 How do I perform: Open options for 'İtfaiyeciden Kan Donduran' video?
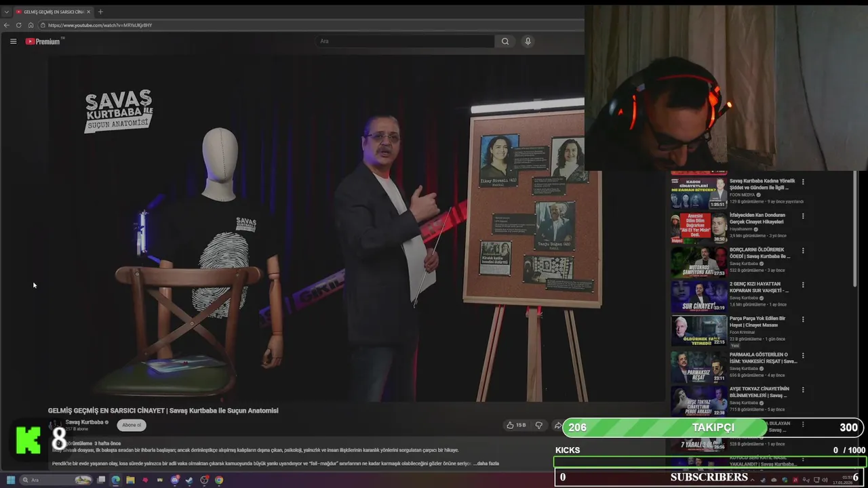803,216
